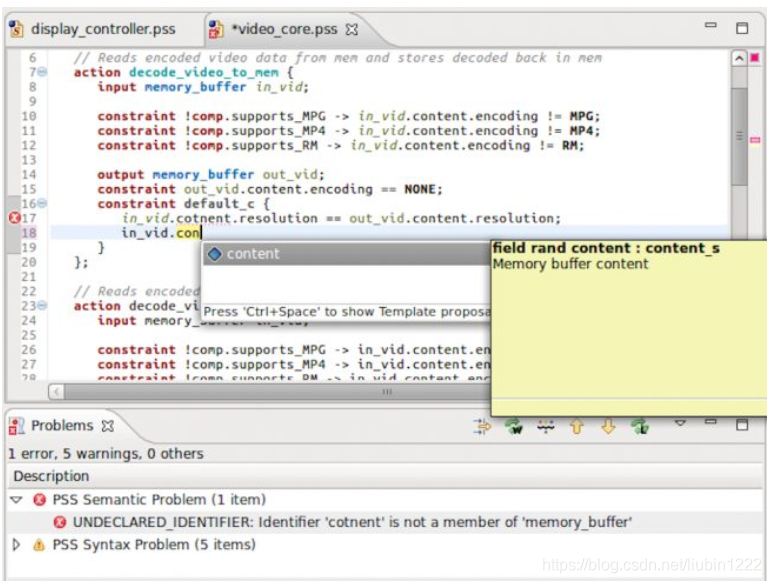This screenshot has height=583, width=771.
Task: Select the PSS Semantic Problem (1 item) row
Action: (385, 500)
